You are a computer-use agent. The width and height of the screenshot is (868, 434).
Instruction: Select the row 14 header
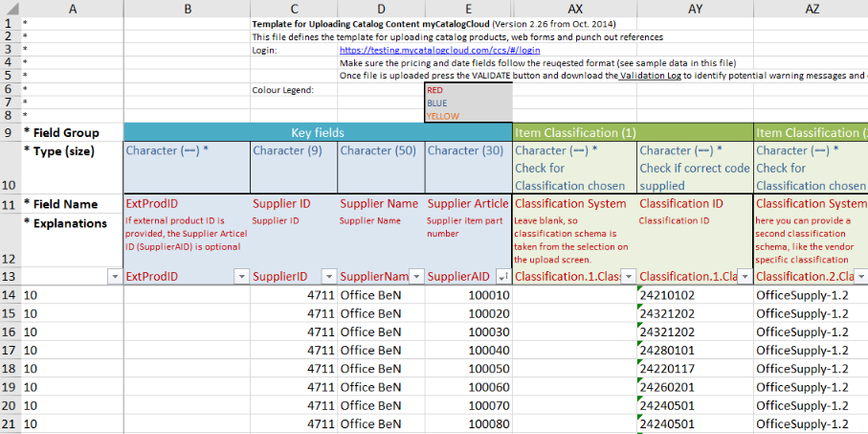pos(10,295)
